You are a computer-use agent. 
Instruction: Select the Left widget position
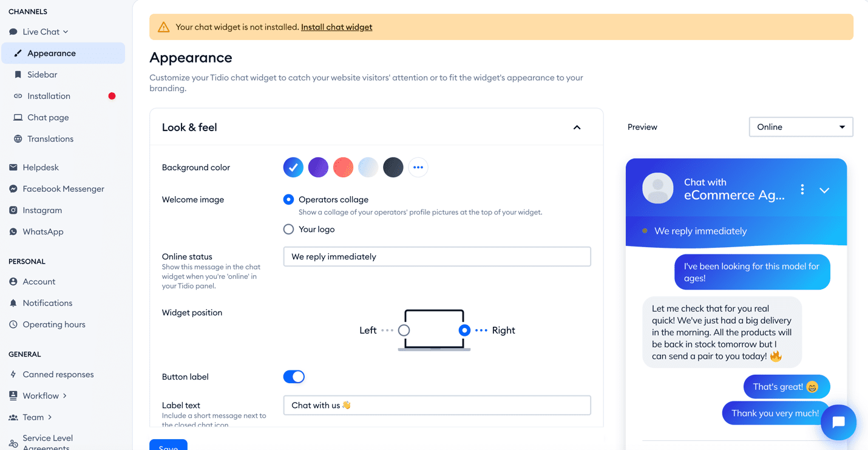point(404,330)
